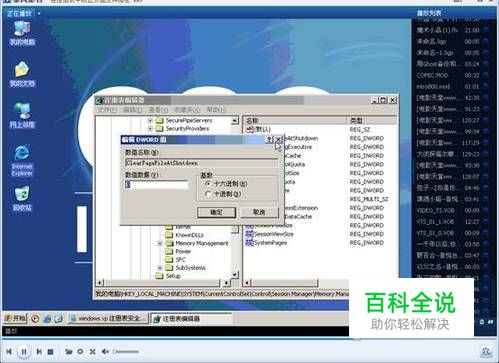Open the View menu in Registry Editor
Screen dimensions: 499x363
158,110
